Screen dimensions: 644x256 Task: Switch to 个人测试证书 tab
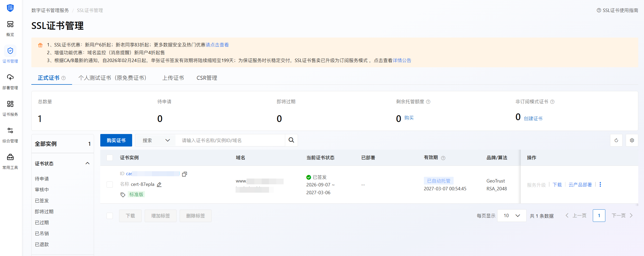pos(112,78)
